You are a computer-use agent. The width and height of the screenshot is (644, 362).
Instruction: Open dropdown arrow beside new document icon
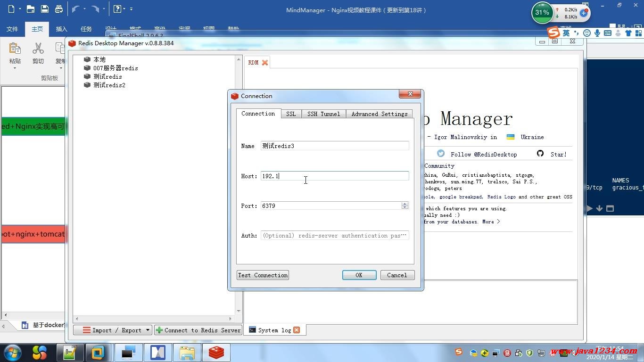coord(20,9)
